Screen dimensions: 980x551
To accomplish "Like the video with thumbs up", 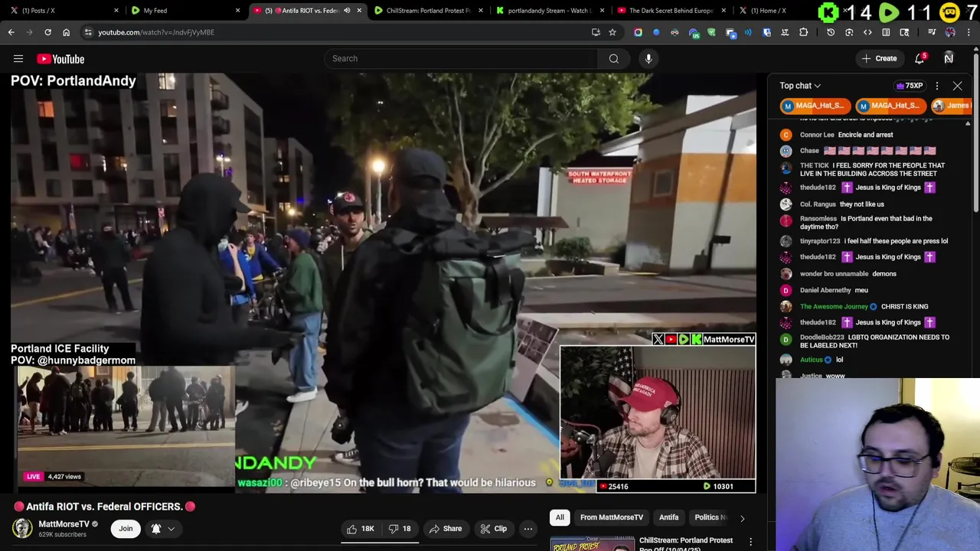I will click(360, 529).
